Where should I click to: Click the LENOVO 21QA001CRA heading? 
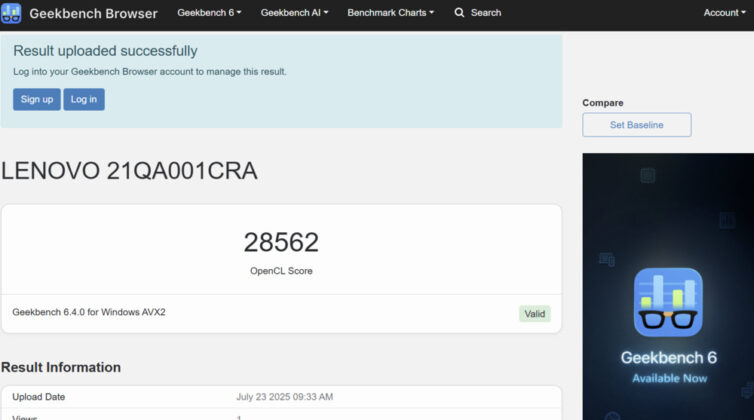129,171
